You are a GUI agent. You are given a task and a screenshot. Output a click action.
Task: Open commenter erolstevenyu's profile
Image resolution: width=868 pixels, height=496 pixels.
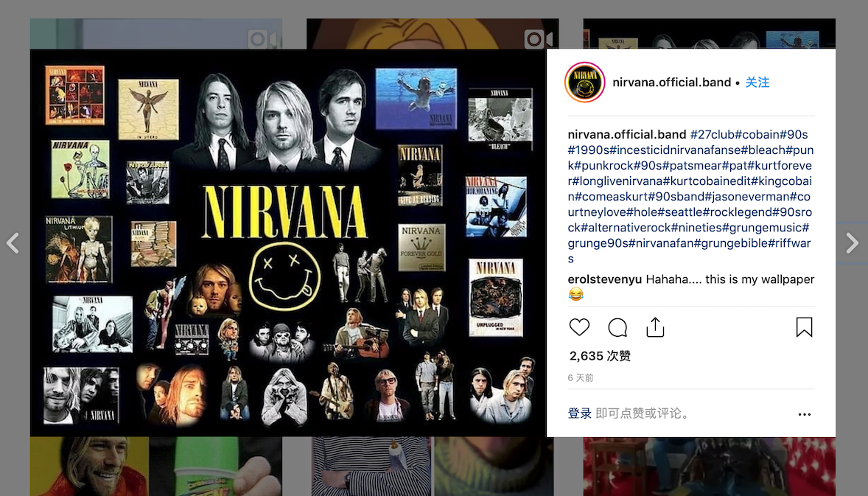pos(604,279)
